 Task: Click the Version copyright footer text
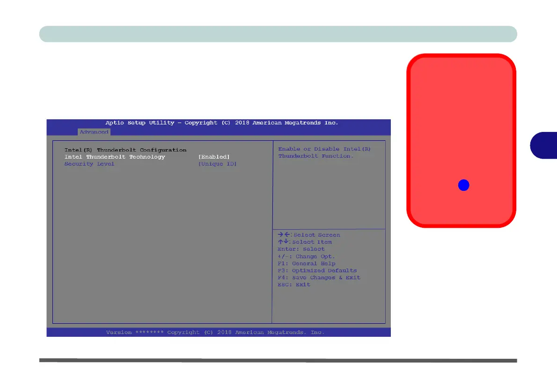215,332
